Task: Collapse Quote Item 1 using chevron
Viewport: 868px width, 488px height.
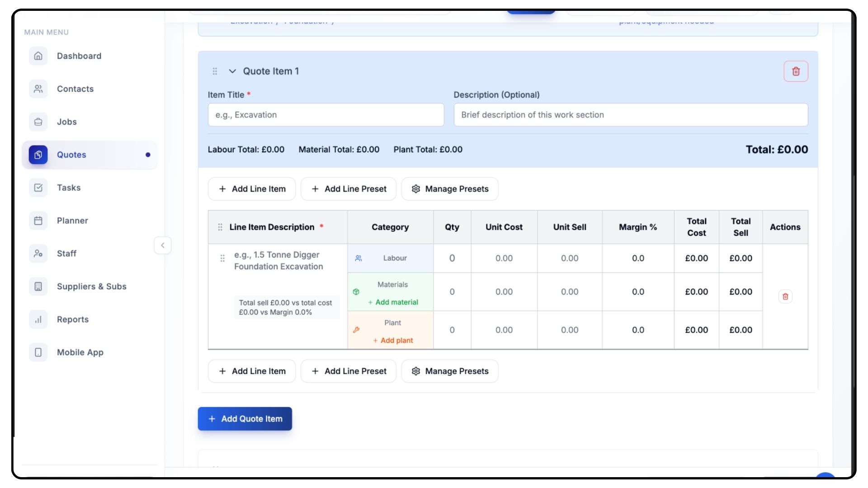Action: point(232,71)
